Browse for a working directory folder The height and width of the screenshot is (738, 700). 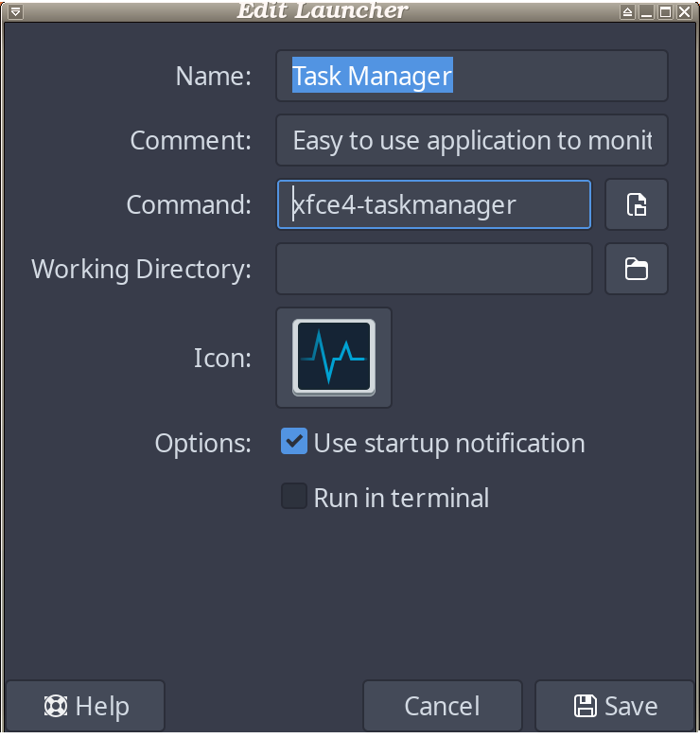(636, 269)
